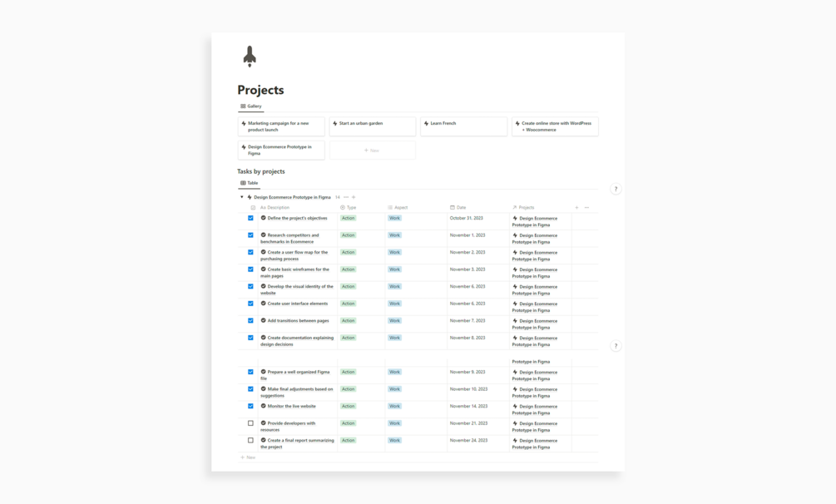
Task: Click Projects relation in November 21, 2023 row
Action: (535, 427)
